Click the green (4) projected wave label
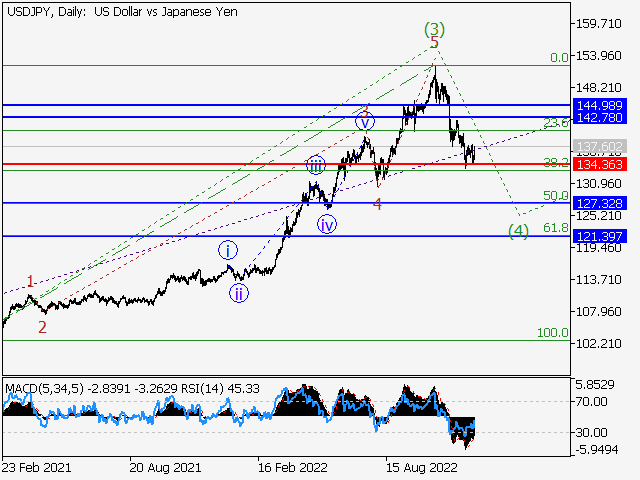The width and height of the screenshot is (640, 480). pos(518,231)
